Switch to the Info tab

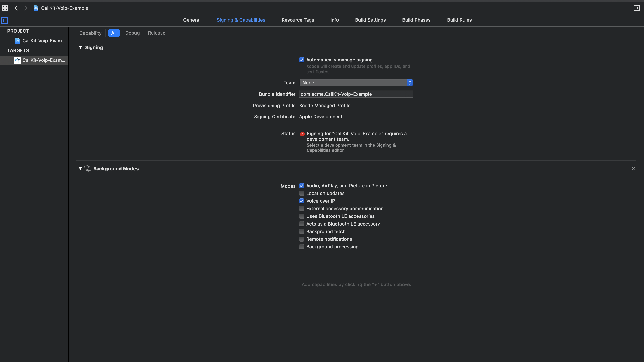tap(335, 20)
